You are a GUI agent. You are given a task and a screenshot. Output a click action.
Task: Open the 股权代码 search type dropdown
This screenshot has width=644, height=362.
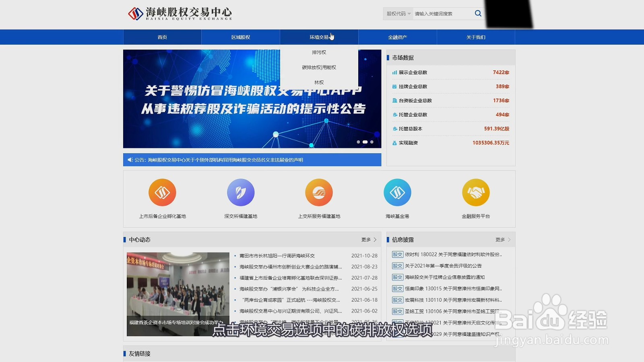point(398,14)
